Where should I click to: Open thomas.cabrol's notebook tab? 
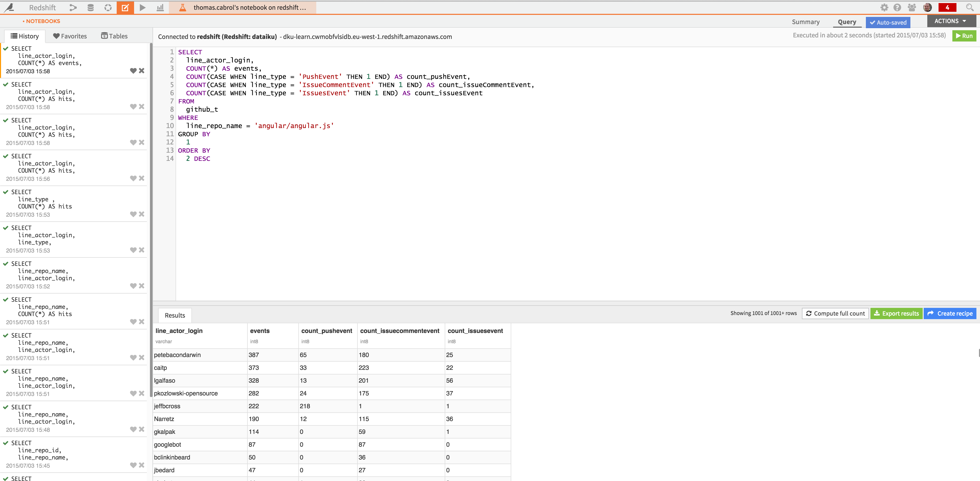(243, 8)
